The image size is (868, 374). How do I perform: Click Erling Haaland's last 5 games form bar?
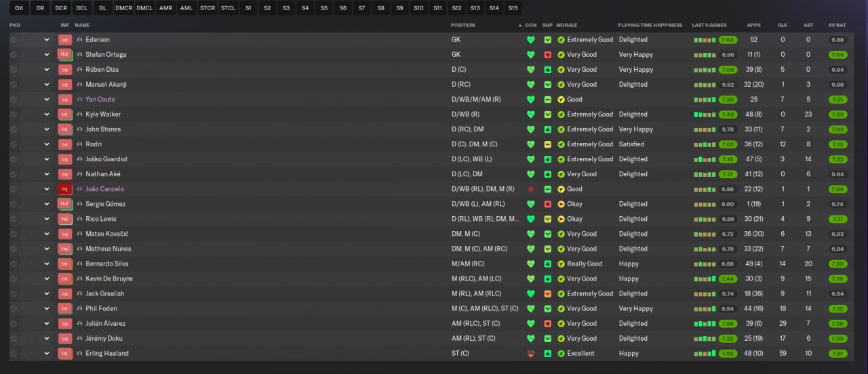pyautogui.click(x=705, y=354)
